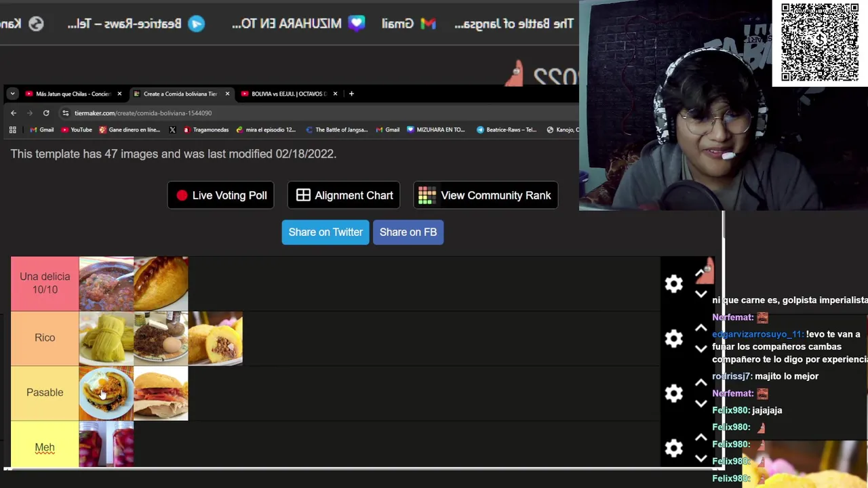This screenshot has height=488, width=868.
Task: Expand the tab search dropdown chevron
Action: click(12, 94)
